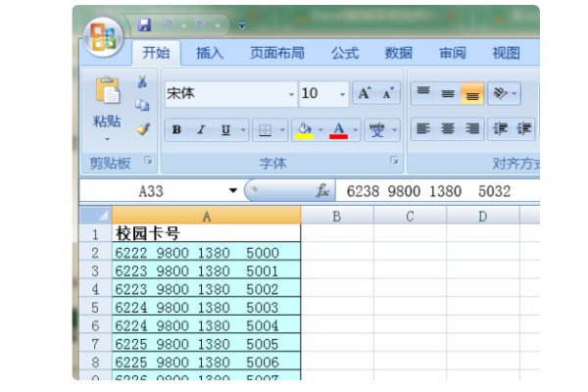Open the 剪贴板 dialog launcher
Image resolution: width=588 pixels, height=392 pixels.
click(x=149, y=161)
